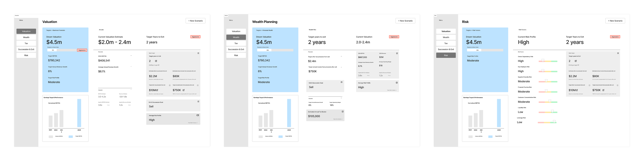Select Tax in Wealth Planning screen sidebar

(x=236, y=43)
